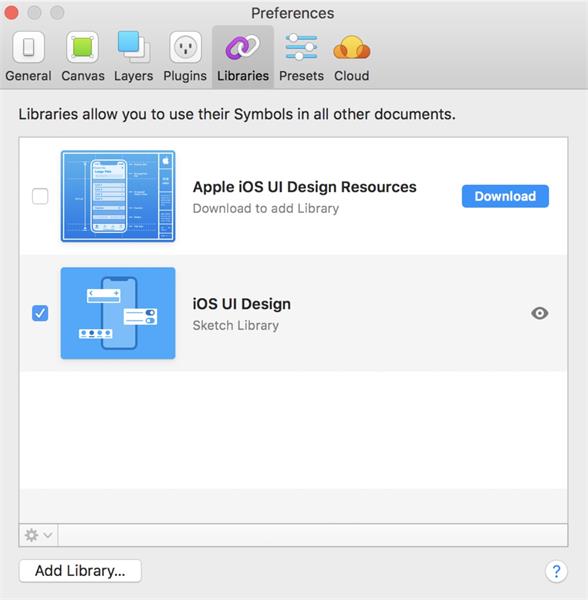588x600 pixels.
Task: Select the Layers preferences icon
Action: click(x=133, y=47)
